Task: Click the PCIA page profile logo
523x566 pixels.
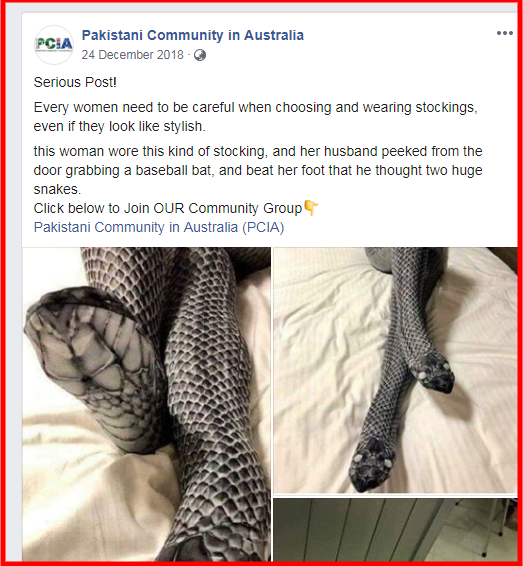Action: (x=54, y=45)
